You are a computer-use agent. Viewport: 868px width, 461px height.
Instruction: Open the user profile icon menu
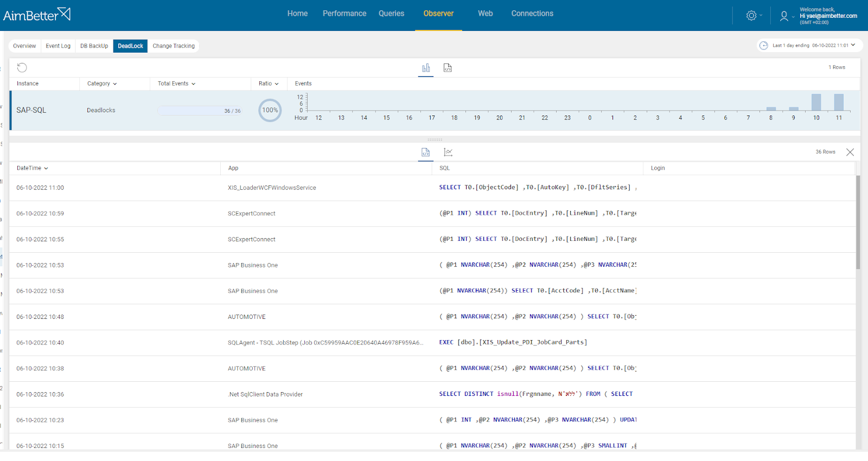[x=784, y=16]
